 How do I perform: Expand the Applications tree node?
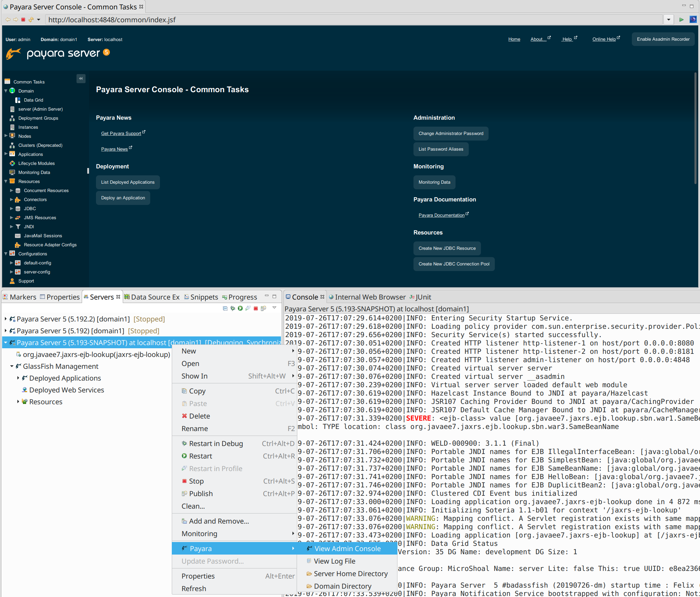point(6,154)
